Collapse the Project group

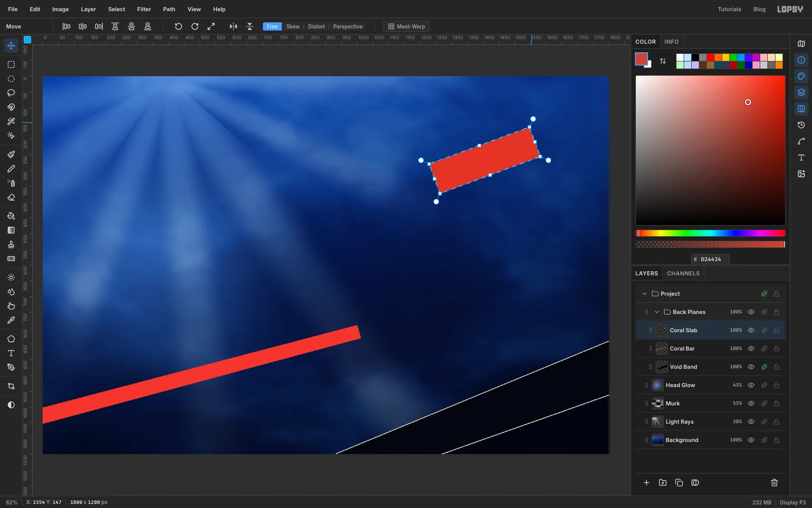(645, 294)
